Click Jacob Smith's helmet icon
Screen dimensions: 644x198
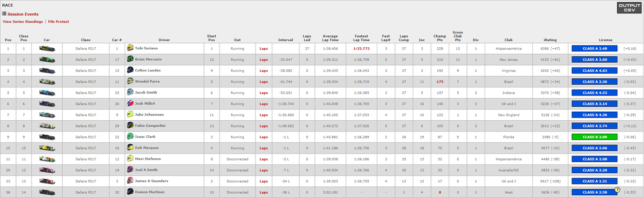(x=130, y=92)
